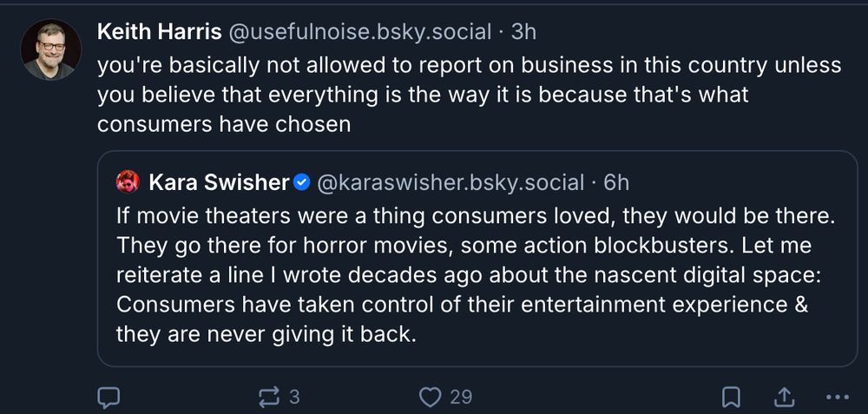
Task: Open the @karaswisher.bsky.social handle
Action: pyautogui.click(x=450, y=182)
